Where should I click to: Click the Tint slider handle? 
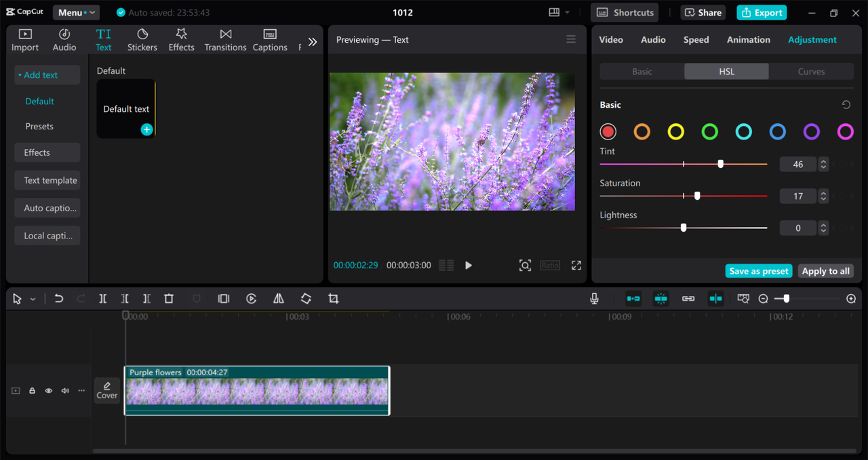[721, 164]
